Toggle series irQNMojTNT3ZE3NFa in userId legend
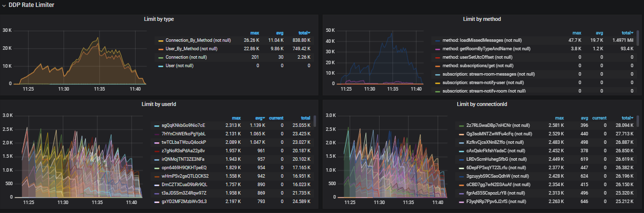This screenshot has width=644, height=213. 183,159
